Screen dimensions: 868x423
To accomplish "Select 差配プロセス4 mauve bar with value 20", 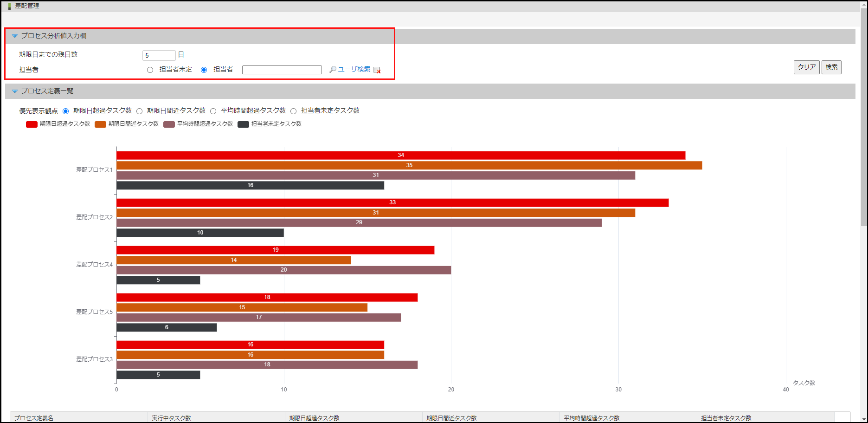I will 284,270.
